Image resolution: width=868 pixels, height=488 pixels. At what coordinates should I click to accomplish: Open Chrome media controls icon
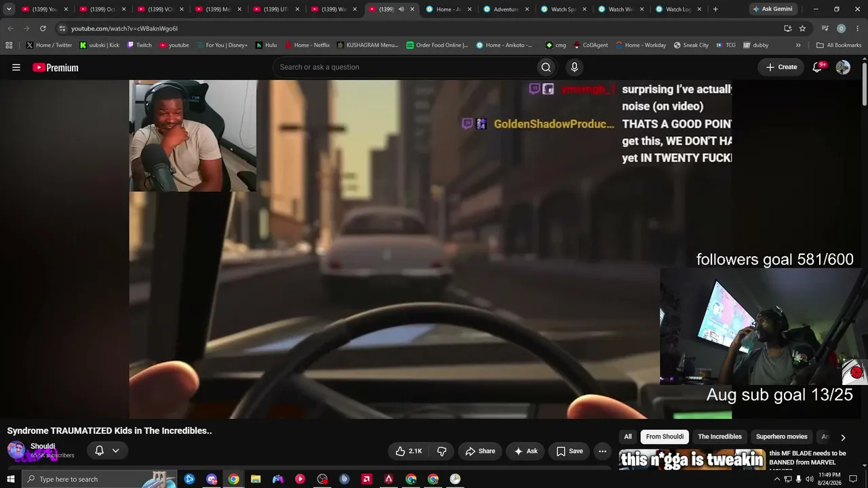tap(825, 28)
